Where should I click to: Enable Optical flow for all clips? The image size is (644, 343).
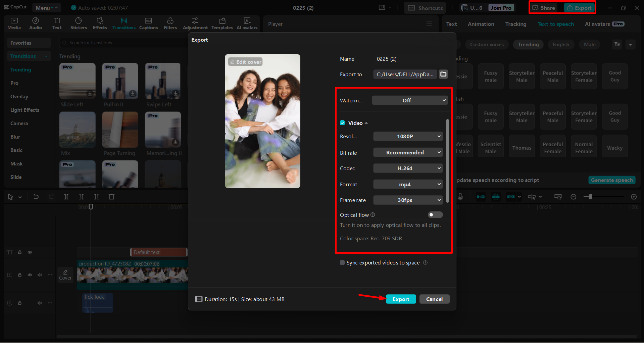point(435,215)
